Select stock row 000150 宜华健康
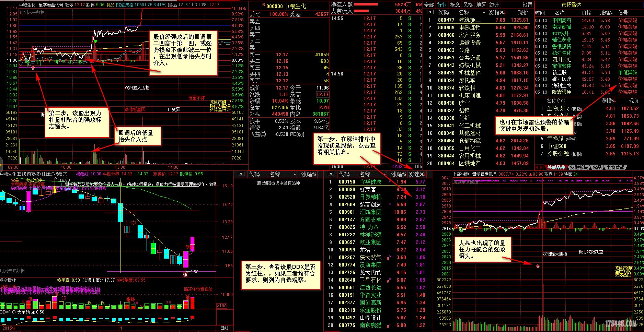This screenshot has height=332, width=644. [377, 182]
